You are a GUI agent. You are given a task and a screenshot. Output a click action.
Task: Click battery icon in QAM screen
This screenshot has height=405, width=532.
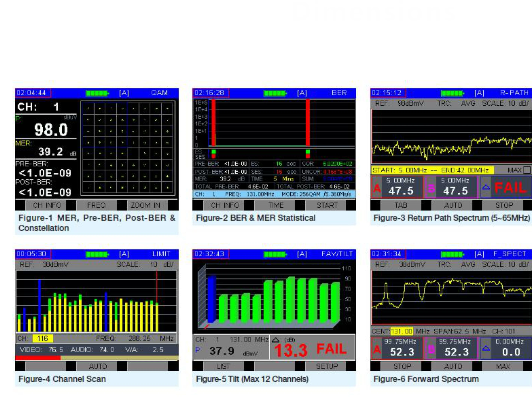(97, 93)
